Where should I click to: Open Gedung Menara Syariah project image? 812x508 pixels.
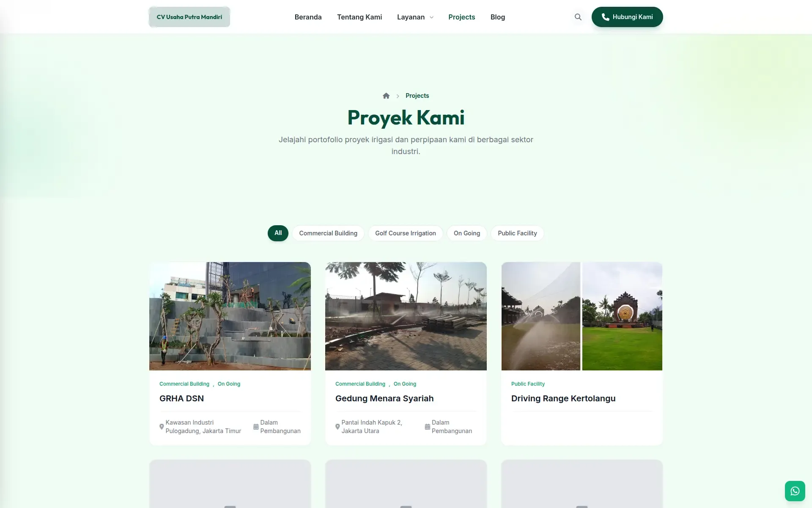(x=406, y=316)
